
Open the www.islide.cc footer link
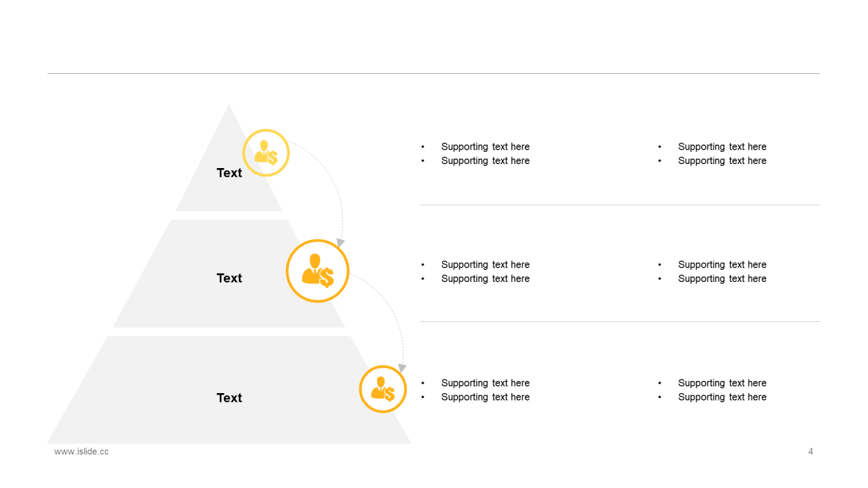click(81, 451)
